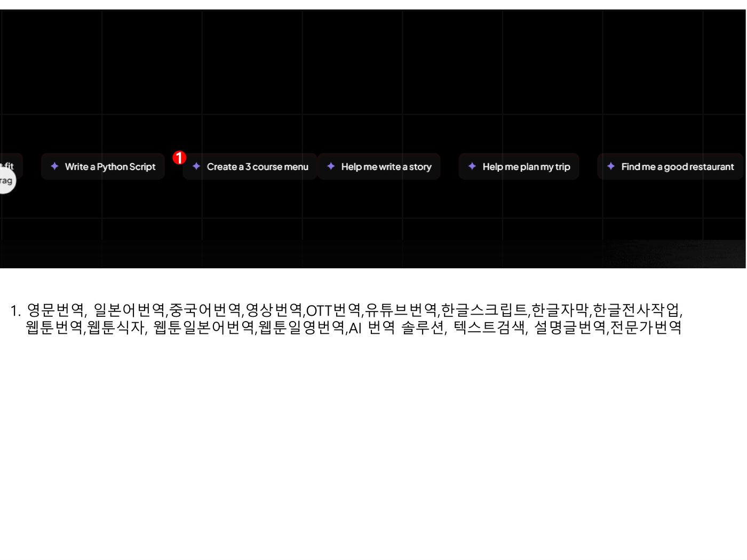Image resolution: width=747 pixels, height=560 pixels.
Task: Click the round white Drag cursor badge
Action: tap(6, 181)
